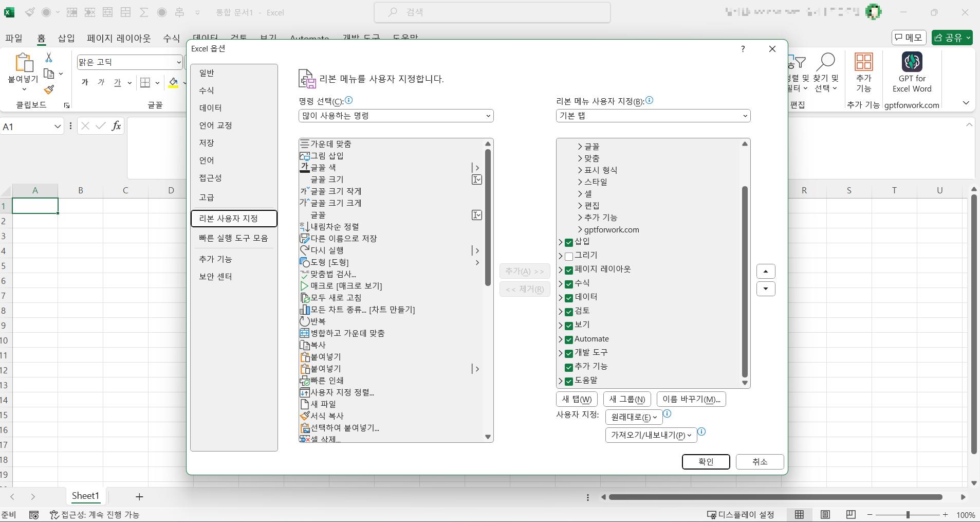This screenshot has width=980, height=522.
Task: Click the Fill Color bucket icon
Action: 174,82
